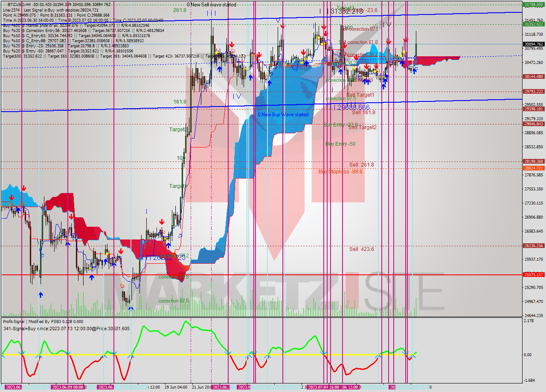Click the 31118.730 axis price value
Screen dimensions: 546x392
[534, 34]
